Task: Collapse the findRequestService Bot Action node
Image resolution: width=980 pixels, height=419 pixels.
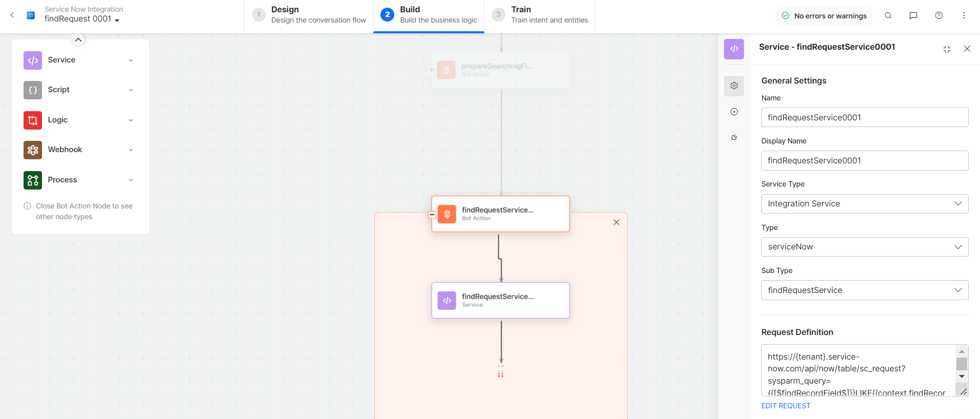Action: click(x=432, y=215)
